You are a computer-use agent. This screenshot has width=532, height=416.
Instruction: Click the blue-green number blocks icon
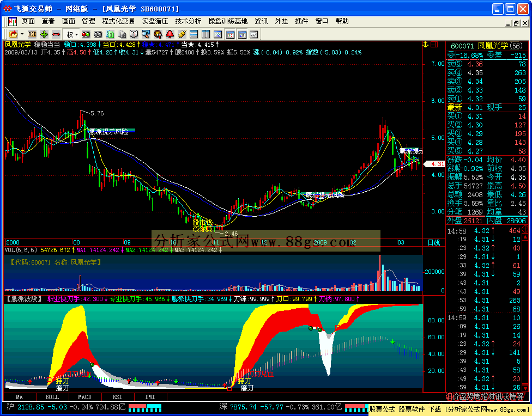110,34
